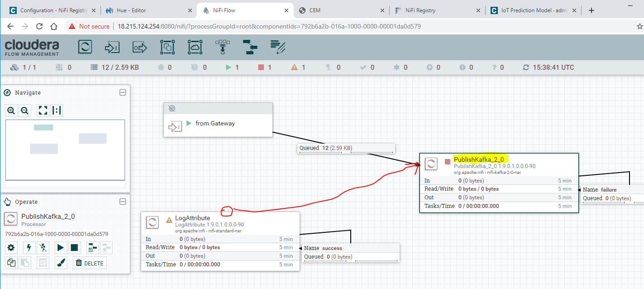This screenshot has height=289, width=644.
Task: Switch to IoT Prediction Model tab
Action: point(534,10)
